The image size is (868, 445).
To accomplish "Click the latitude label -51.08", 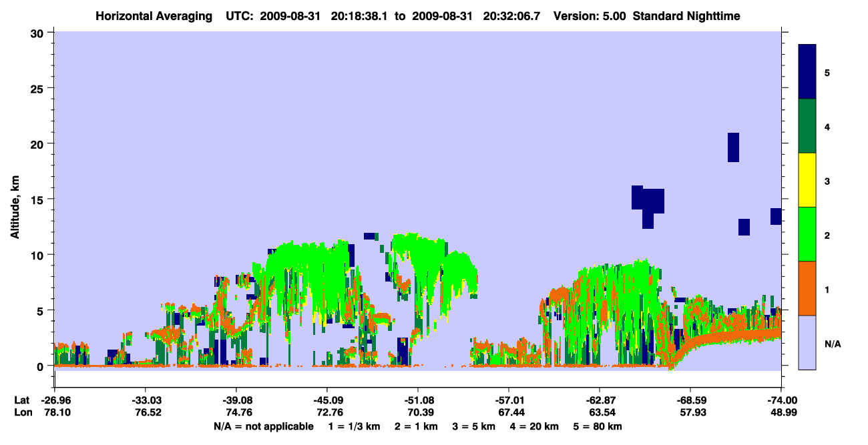I will [x=418, y=400].
